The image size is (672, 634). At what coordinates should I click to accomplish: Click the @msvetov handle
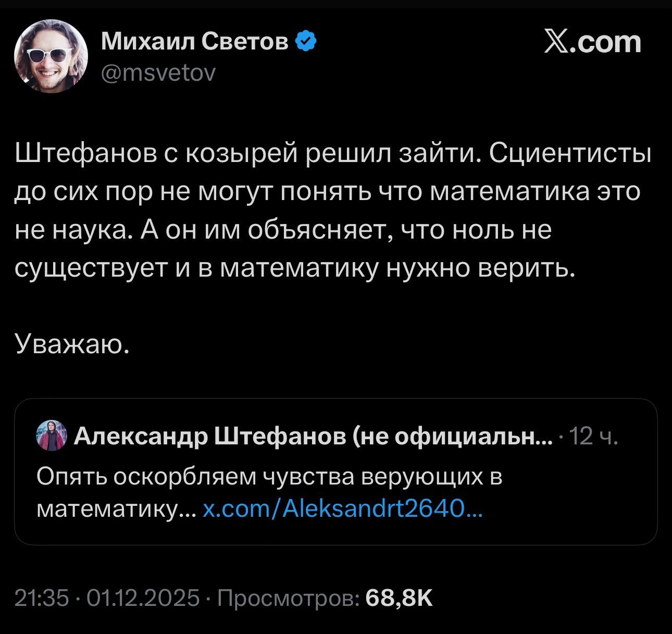coord(158,73)
